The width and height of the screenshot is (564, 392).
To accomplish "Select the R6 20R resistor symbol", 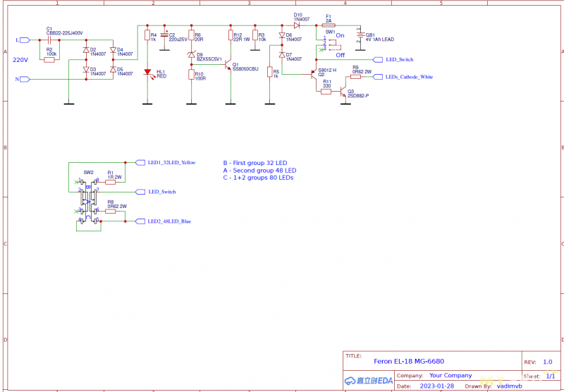I will tap(191, 35).
